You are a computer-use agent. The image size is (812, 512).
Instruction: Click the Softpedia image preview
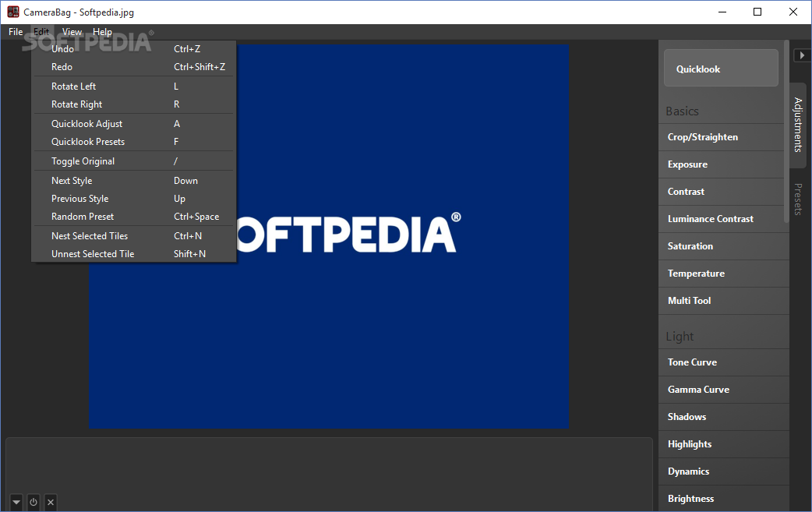coord(329,237)
